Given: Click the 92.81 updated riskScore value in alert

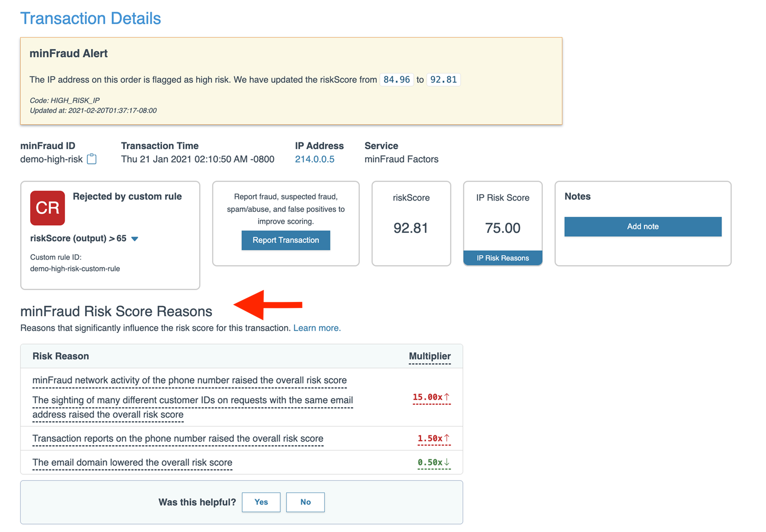Looking at the screenshot, I should click(443, 80).
